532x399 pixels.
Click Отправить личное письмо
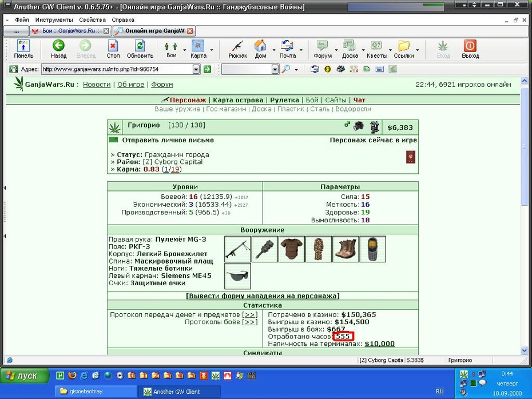coord(168,140)
